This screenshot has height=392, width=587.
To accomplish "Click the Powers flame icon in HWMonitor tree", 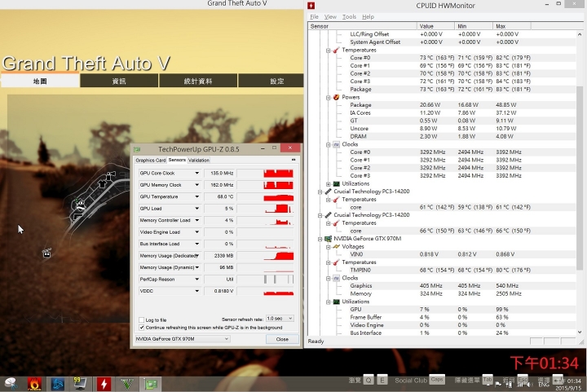I will [x=336, y=97].
